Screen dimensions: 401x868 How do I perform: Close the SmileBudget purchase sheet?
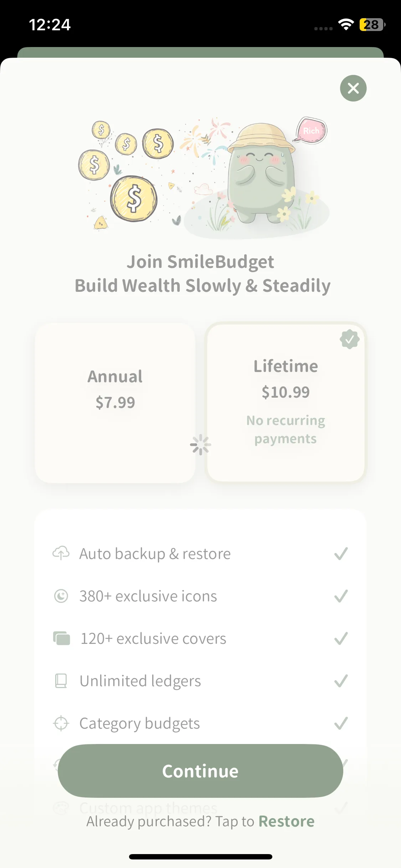pyautogui.click(x=353, y=88)
